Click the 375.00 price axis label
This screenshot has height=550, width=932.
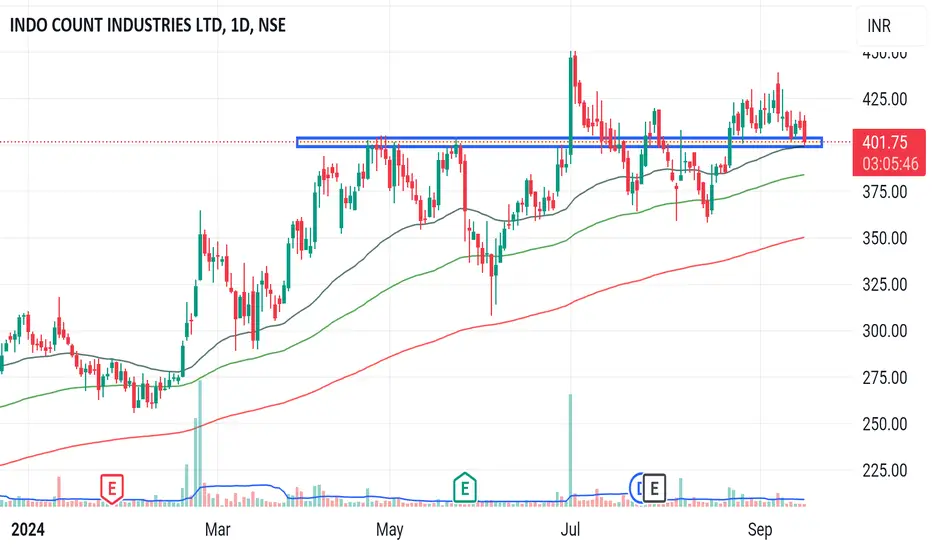(884, 191)
